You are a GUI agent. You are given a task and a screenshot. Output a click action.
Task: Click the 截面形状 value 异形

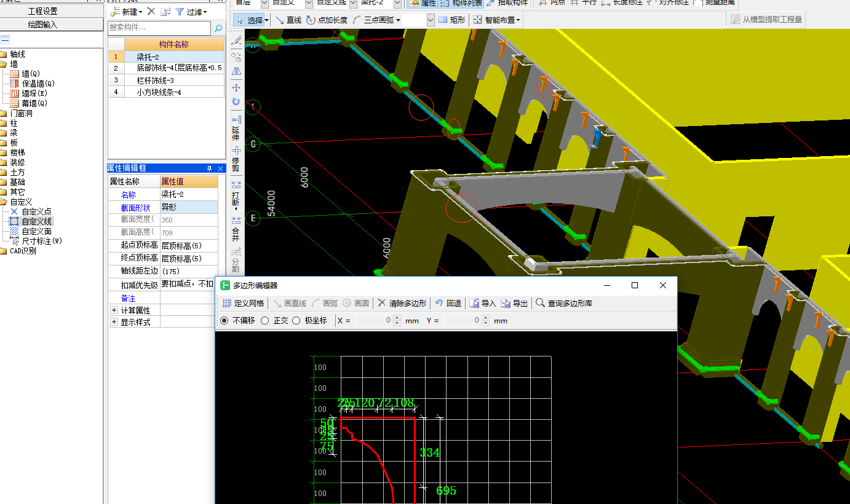point(188,207)
